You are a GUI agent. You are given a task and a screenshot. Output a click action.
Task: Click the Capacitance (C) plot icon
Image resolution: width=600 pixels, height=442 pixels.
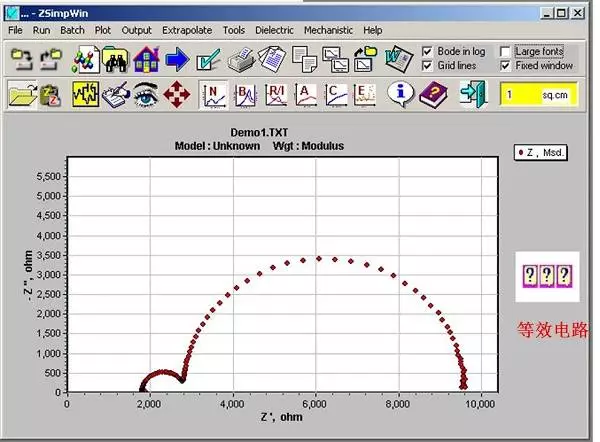pos(336,95)
